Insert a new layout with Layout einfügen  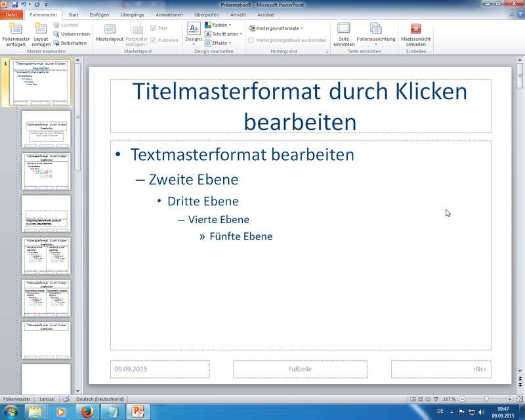pyautogui.click(x=41, y=33)
